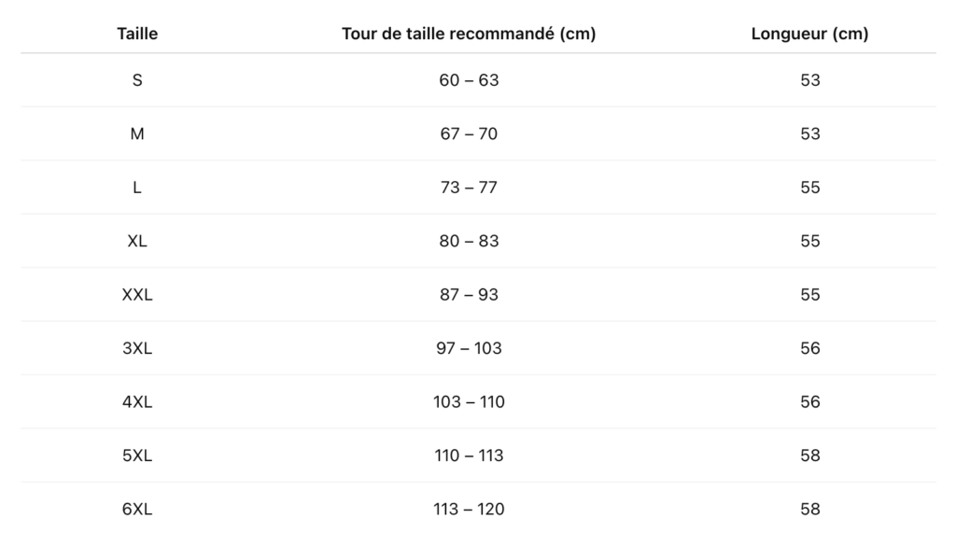The height and width of the screenshot is (560, 956).
Task: Click the 3XL size label
Action: tap(137, 348)
